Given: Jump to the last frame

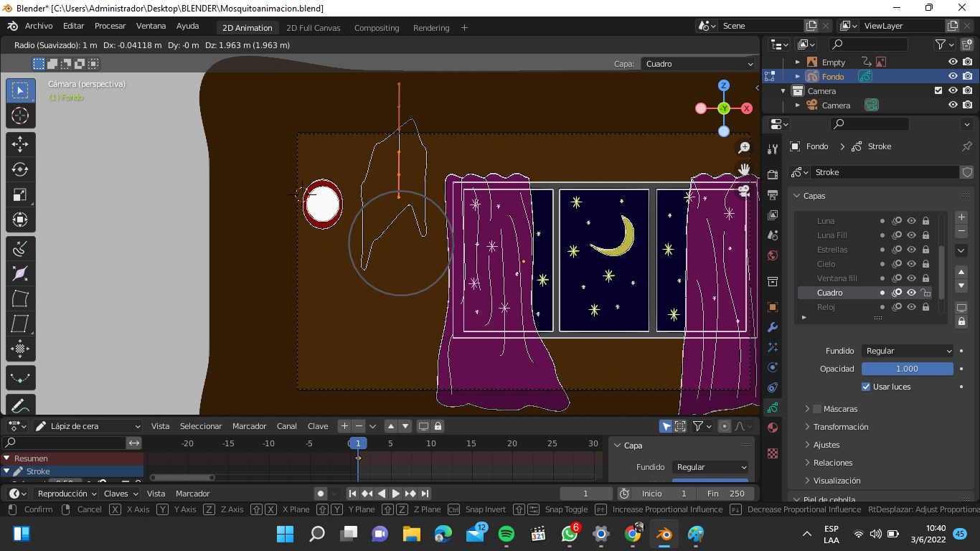Looking at the screenshot, I should coord(425,494).
